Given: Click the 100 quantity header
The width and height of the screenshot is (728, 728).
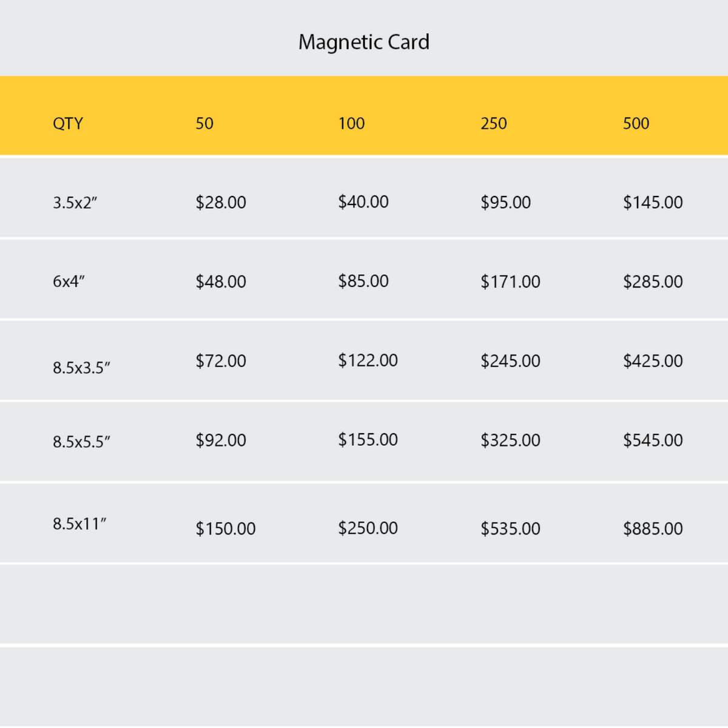Looking at the screenshot, I should [x=351, y=123].
